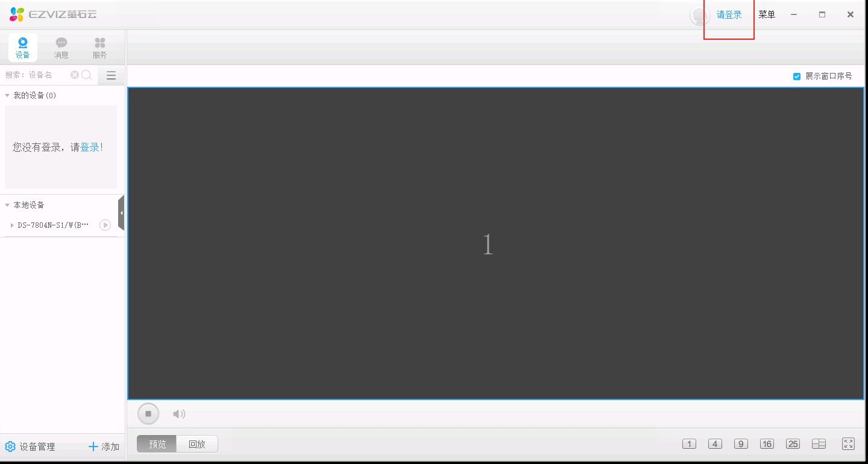This screenshot has width=868, height=464.
Task: Clear the device search field
Action: [75, 75]
